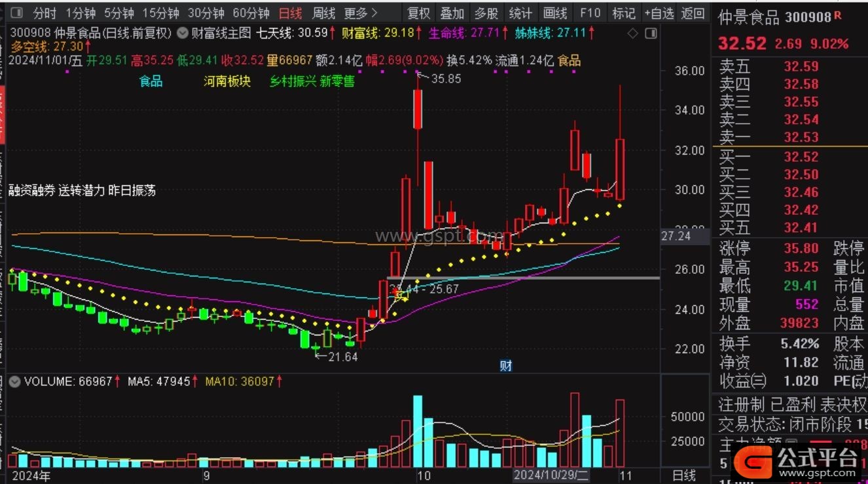The image size is (868, 484).
Task: Click the 涨停 35.80 value
Action: [x=801, y=249]
